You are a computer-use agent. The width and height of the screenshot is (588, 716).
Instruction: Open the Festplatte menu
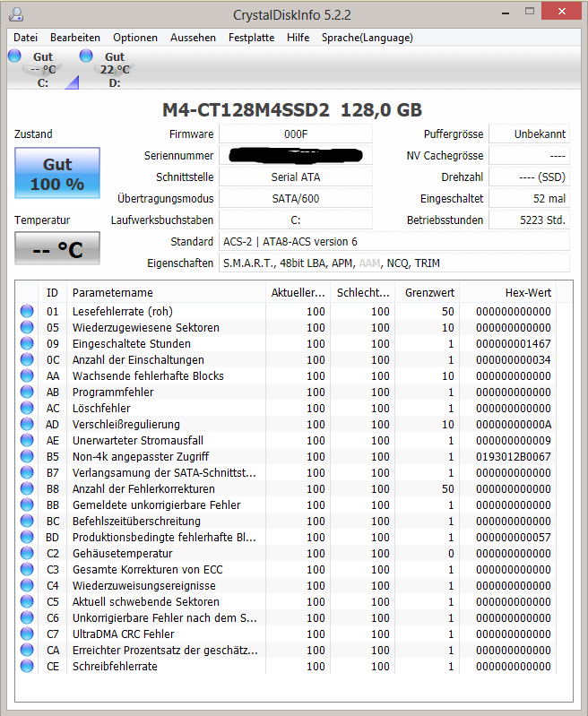251,38
